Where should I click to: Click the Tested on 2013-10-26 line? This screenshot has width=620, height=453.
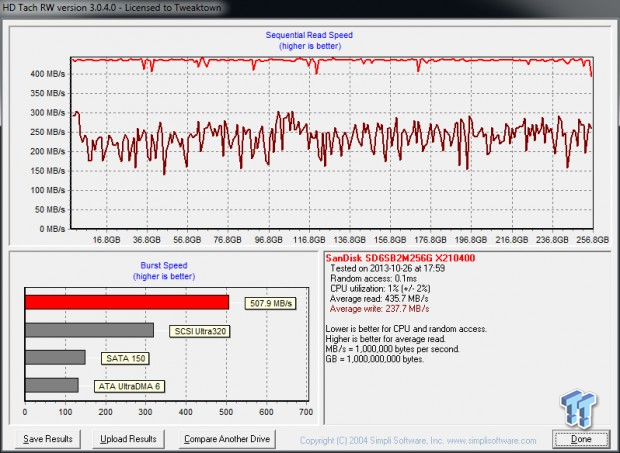tap(388, 268)
